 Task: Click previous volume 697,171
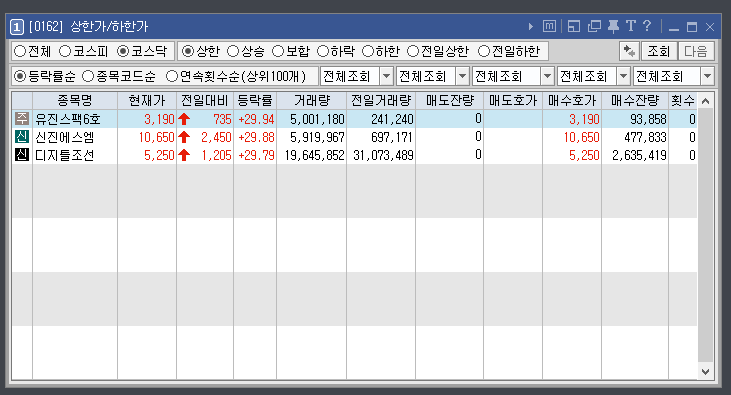pyautogui.click(x=392, y=138)
